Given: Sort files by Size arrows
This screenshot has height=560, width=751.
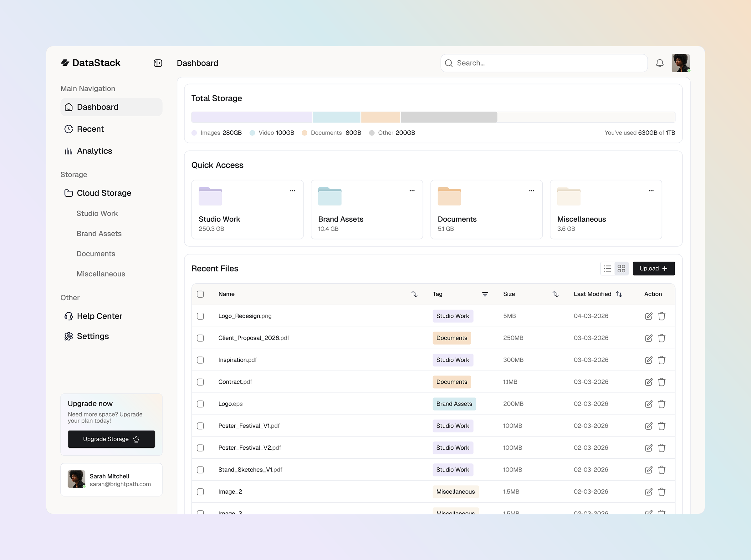Looking at the screenshot, I should click(x=555, y=294).
